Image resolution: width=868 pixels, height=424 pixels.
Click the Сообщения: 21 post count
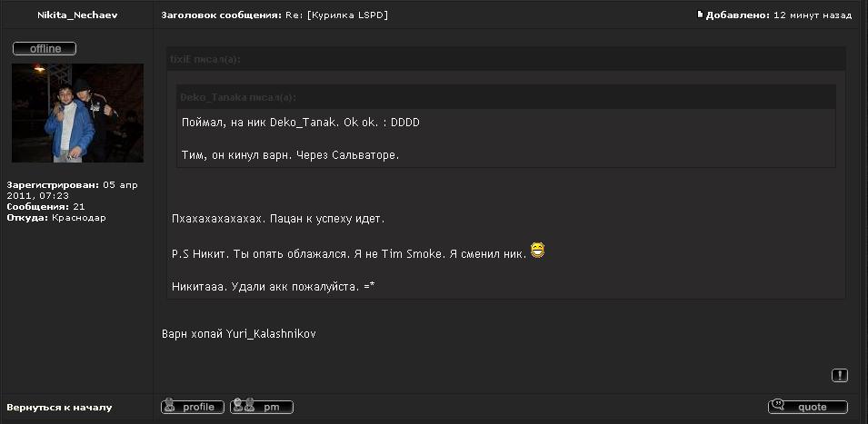click(46, 207)
